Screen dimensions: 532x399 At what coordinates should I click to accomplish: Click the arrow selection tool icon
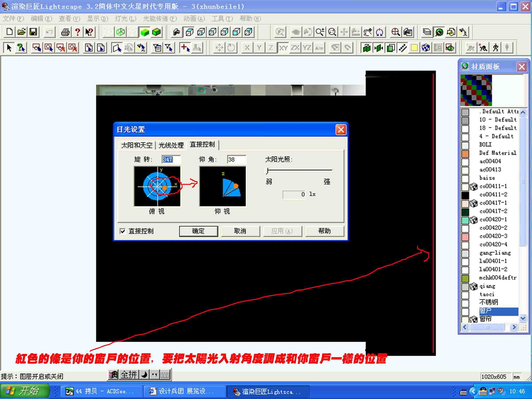pyautogui.click(x=9, y=48)
